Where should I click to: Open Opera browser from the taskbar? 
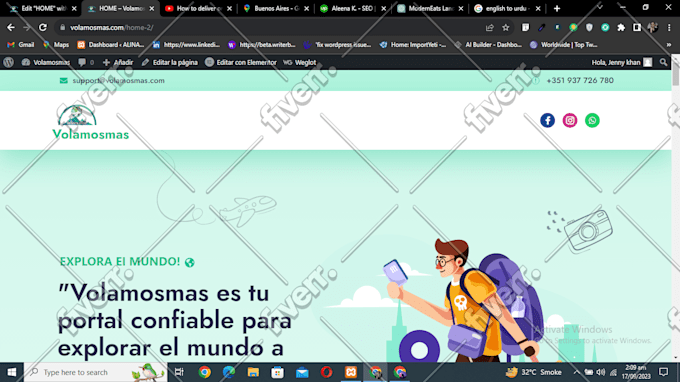(327, 372)
